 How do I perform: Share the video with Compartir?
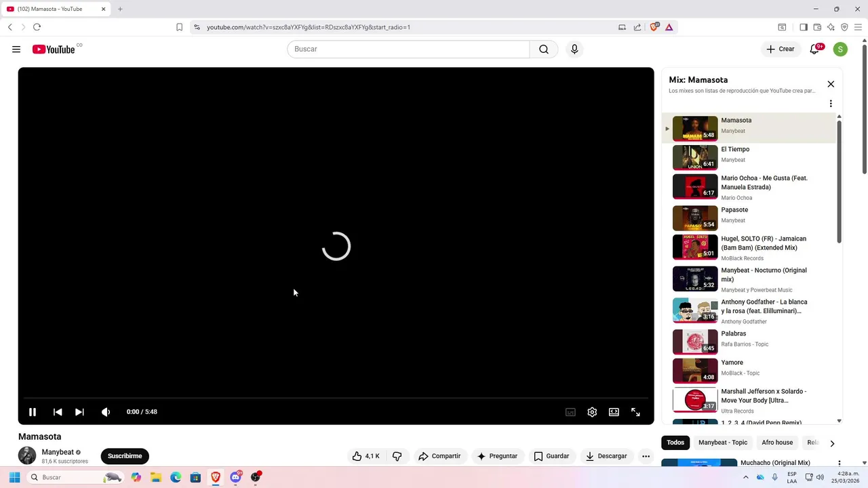439,456
